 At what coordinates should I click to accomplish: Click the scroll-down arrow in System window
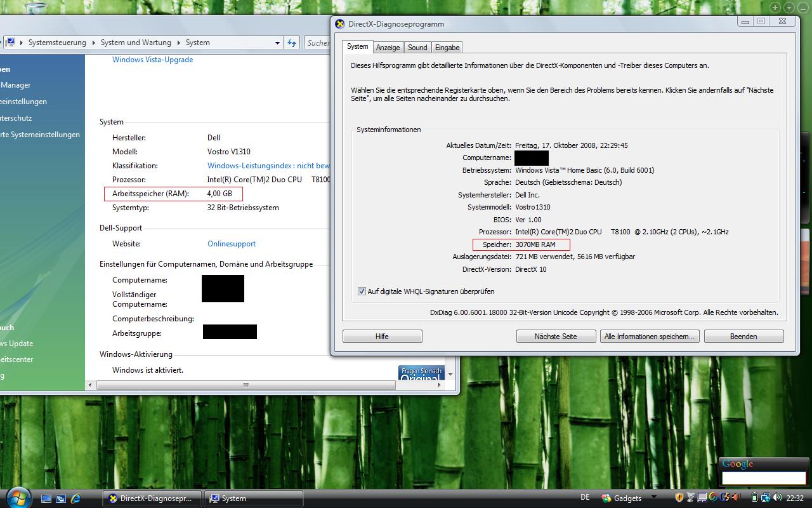point(451,375)
